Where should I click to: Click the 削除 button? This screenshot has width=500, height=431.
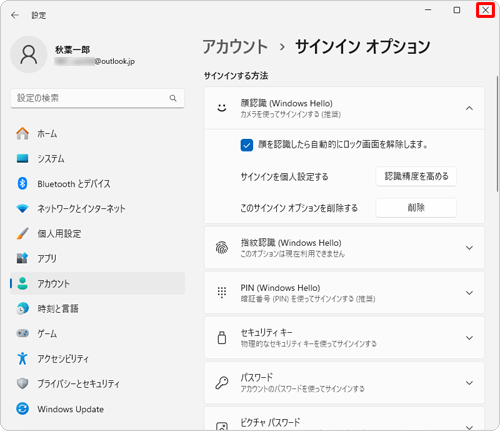(416, 207)
